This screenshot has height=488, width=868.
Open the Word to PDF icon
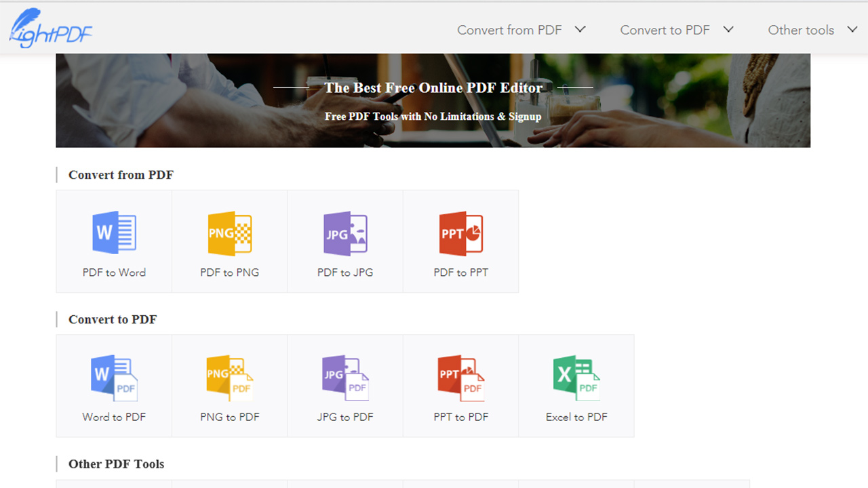(114, 378)
